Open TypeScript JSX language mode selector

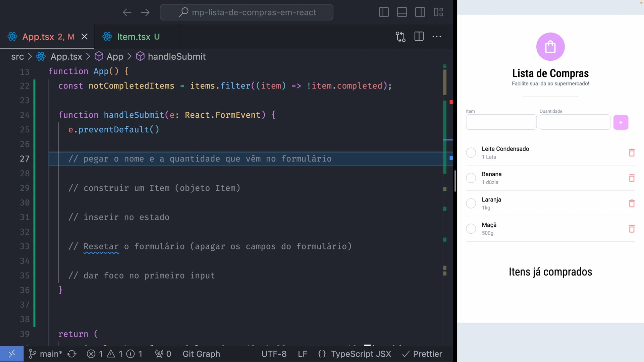[361, 354]
